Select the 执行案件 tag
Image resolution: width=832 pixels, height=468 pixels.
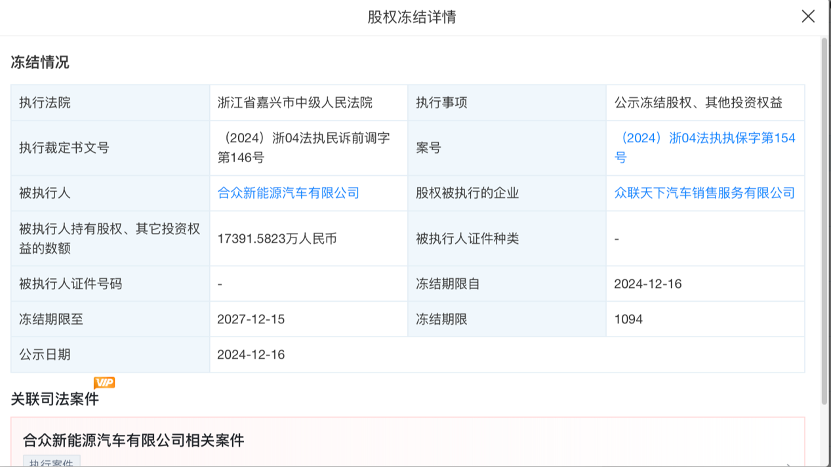click(51, 462)
